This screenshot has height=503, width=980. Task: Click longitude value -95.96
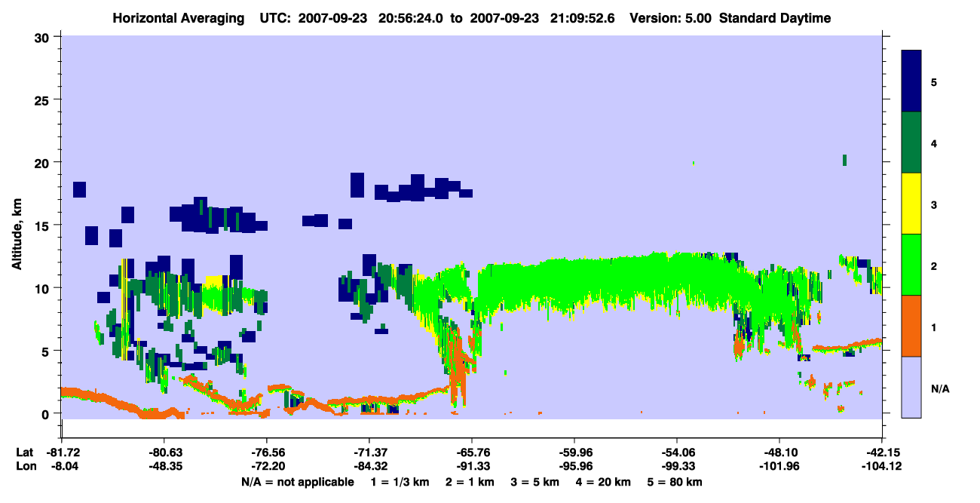pyautogui.click(x=574, y=466)
